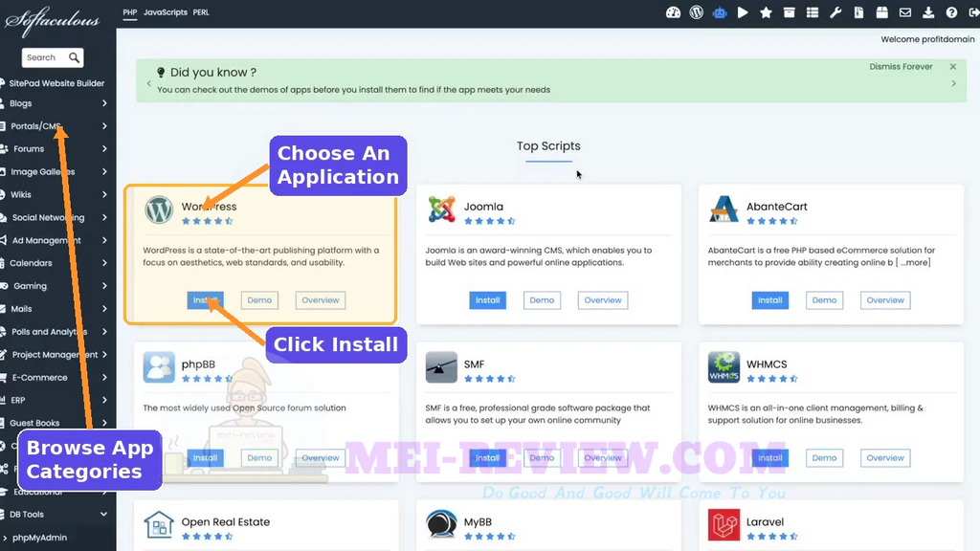Click Dismiss Forever on the tip banner
The image size is (980, 551).
pos(901,67)
